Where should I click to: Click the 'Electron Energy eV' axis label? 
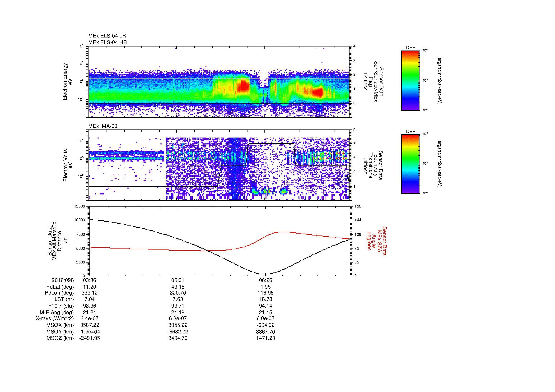tap(67, 82)
